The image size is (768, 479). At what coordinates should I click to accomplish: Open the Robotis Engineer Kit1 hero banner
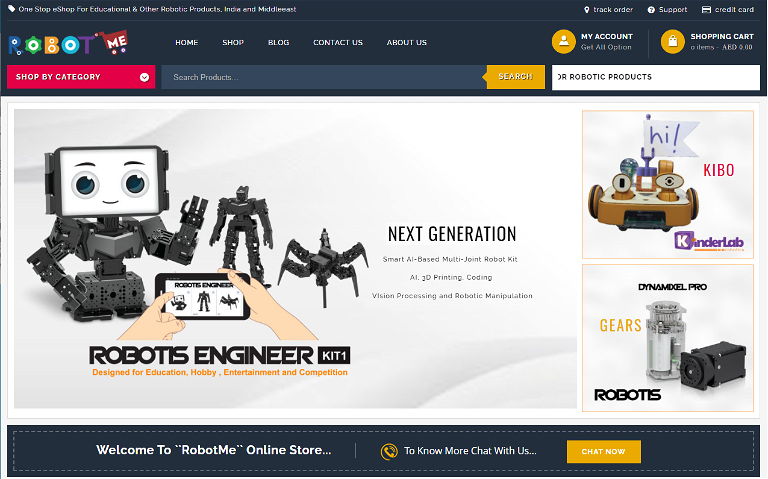point(295,259)
